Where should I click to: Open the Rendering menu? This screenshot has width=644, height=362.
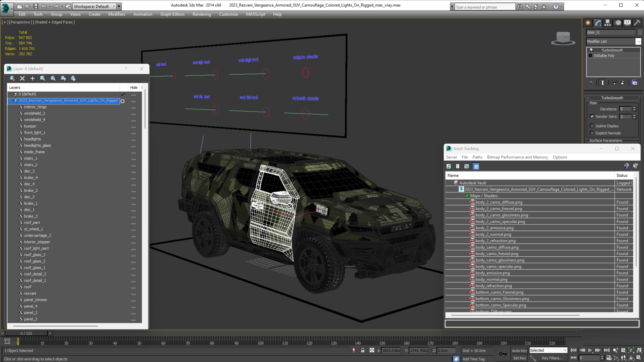click(202, 14)
